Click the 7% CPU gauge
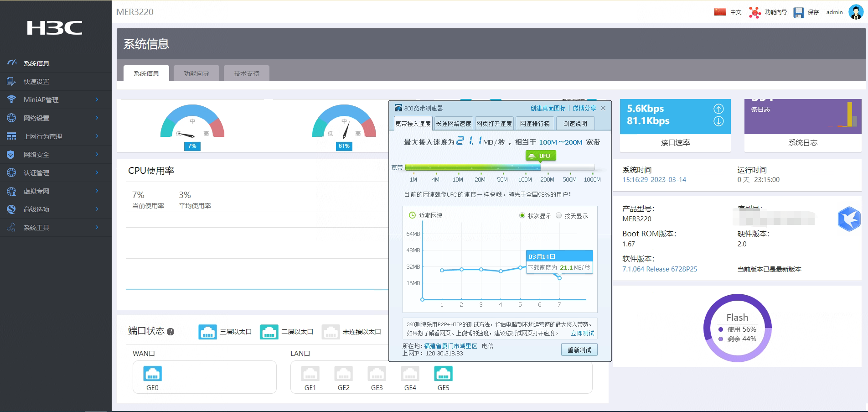Image resolution: width=868 pixels, height=412 pixels. [x=192, y=127]
